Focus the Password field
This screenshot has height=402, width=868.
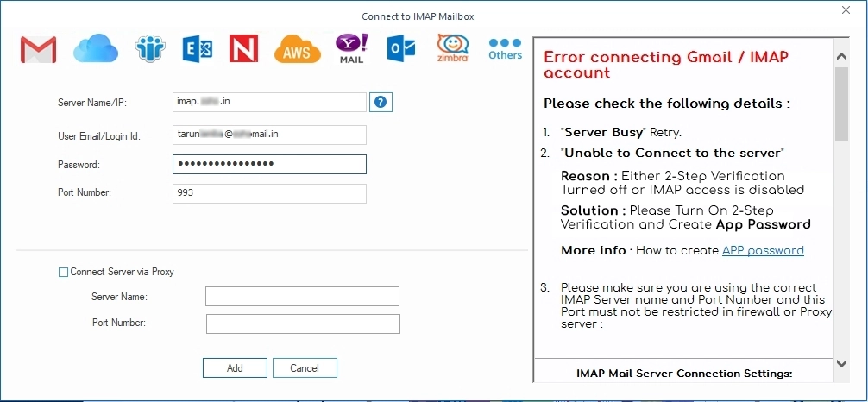pos(269,165)
